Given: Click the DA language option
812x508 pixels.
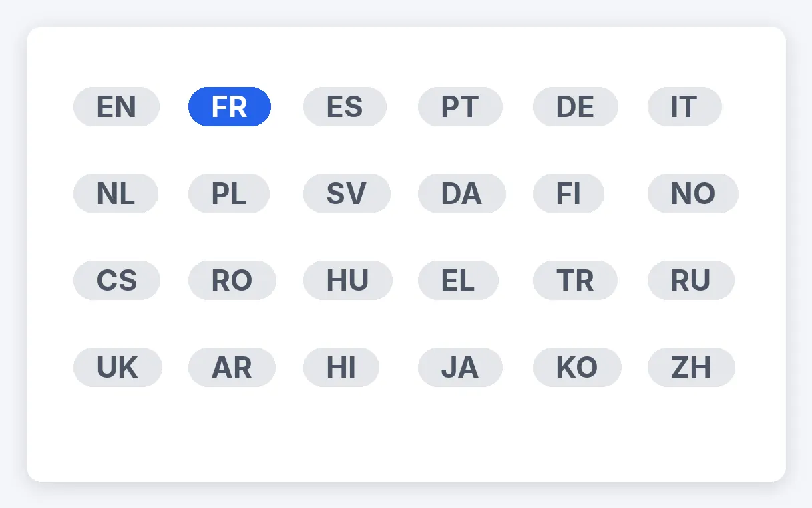Looking at the screenshot, I should (462, 193).
